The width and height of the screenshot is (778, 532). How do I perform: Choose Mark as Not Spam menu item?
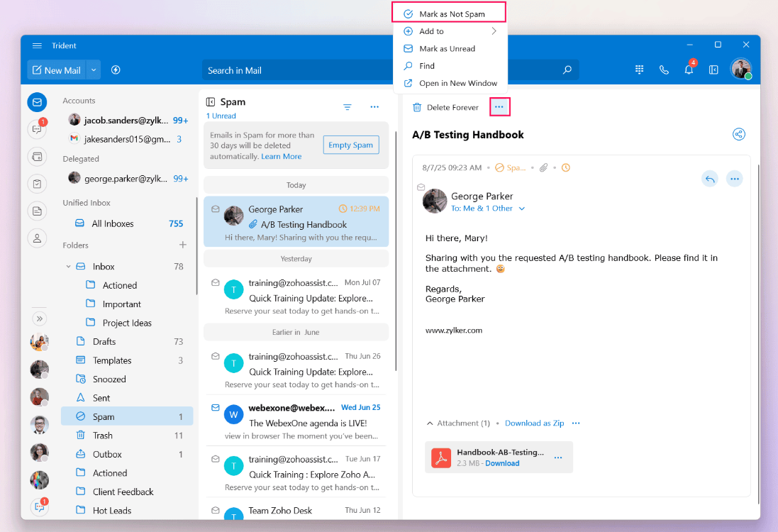[449, 14]
